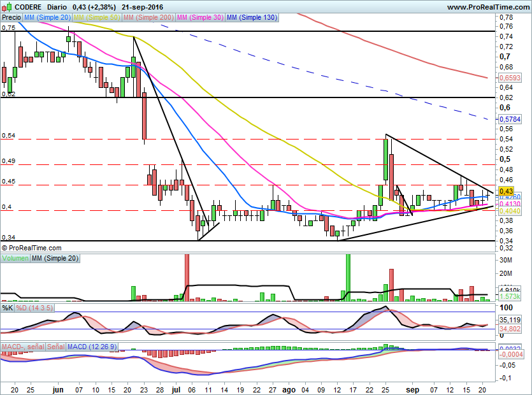Select the Volumen panel label
Image resolution: width=532 pixels, height=395 pixels.
15,258
